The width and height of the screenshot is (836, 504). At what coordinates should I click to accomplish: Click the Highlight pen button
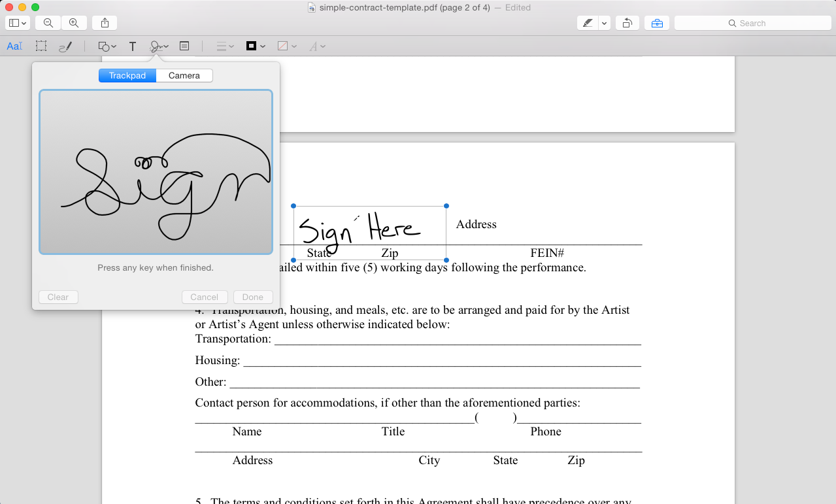click(x=588, y=23)
